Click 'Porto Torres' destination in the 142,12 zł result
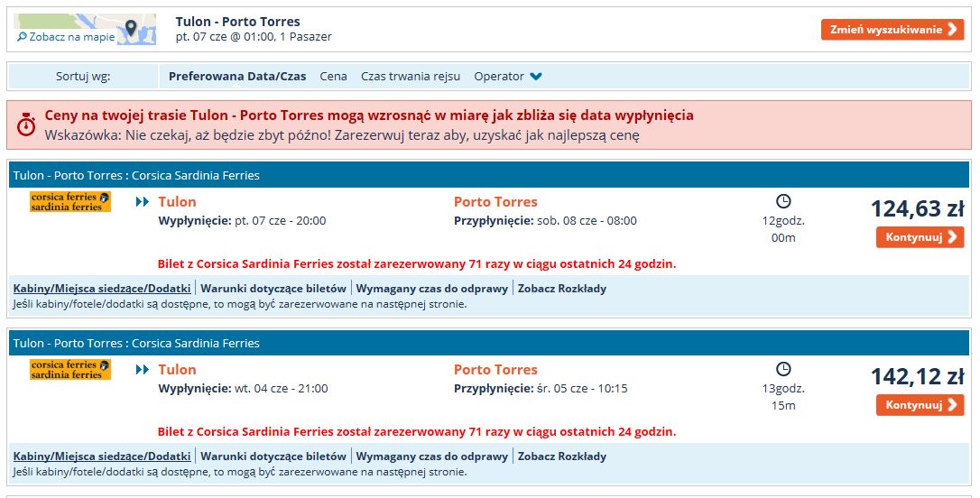980x498 pixels. 495,369
